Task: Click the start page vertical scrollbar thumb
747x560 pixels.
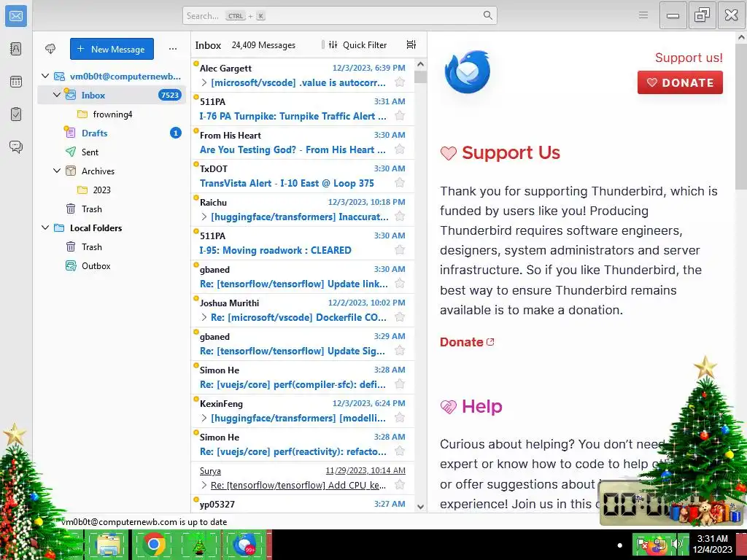Action: coord(741,117)
